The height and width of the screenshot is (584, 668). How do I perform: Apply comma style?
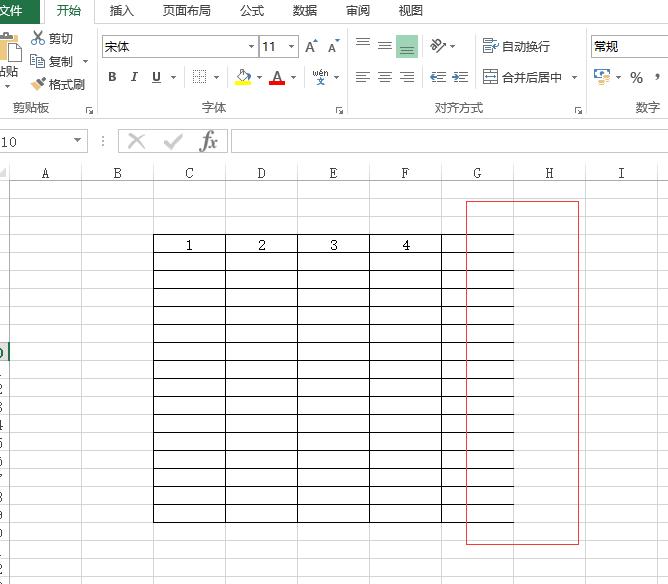coord(658,78)
